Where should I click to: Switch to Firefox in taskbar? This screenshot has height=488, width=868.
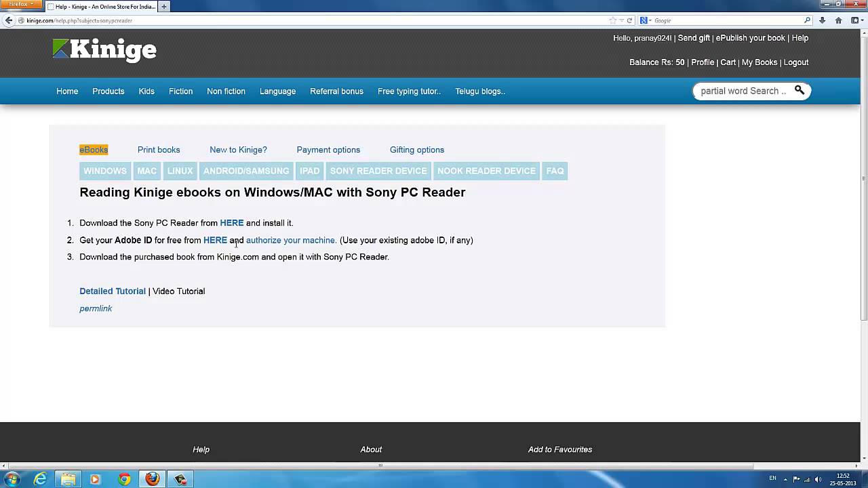point(153,479)
